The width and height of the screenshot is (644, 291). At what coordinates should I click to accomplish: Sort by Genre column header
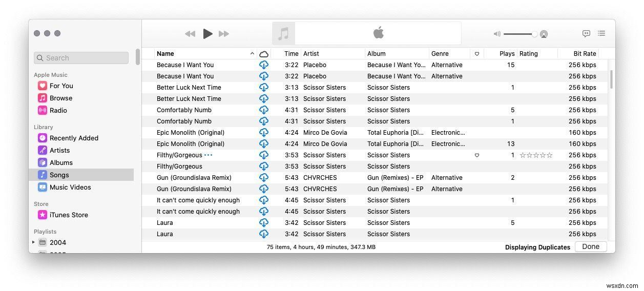point(449,53)
